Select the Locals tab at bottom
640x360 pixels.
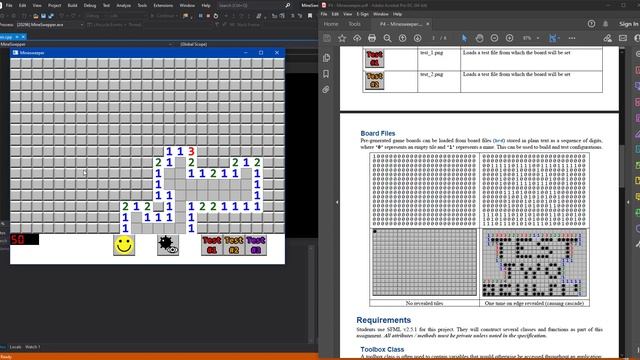pos(16,347)
